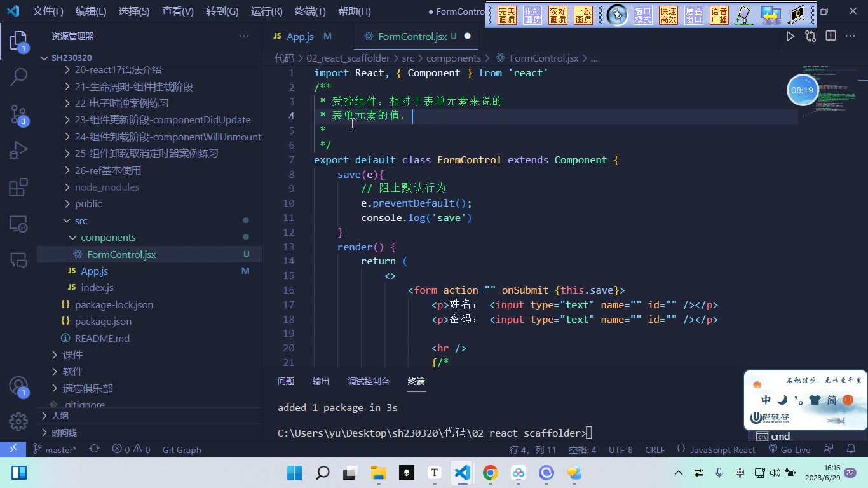Select 一般画质 quality option
This screenshot has height=488, width=868.
tap(583, 15)
